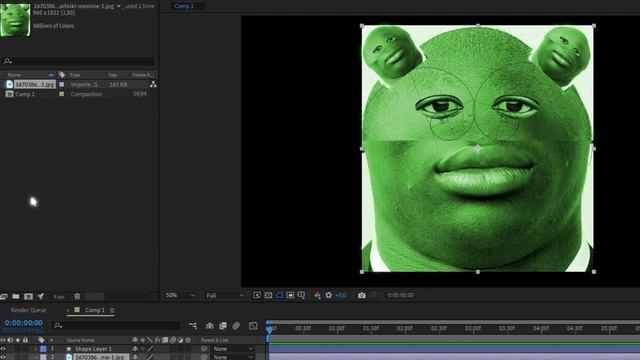The height and width of the screenshot is (360, 640).
Task: Click the Project panel search field
Action: click(78, 61)
